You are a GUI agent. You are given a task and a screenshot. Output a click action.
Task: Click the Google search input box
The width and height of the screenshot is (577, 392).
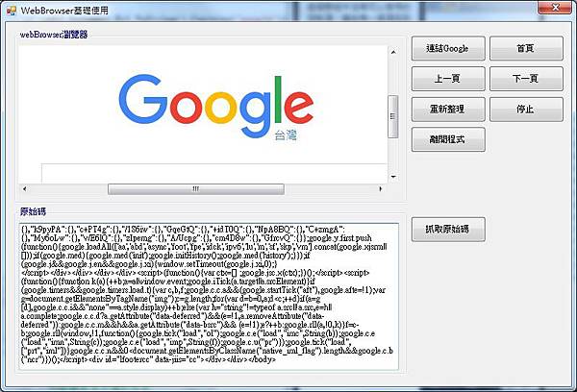(214, 173)
